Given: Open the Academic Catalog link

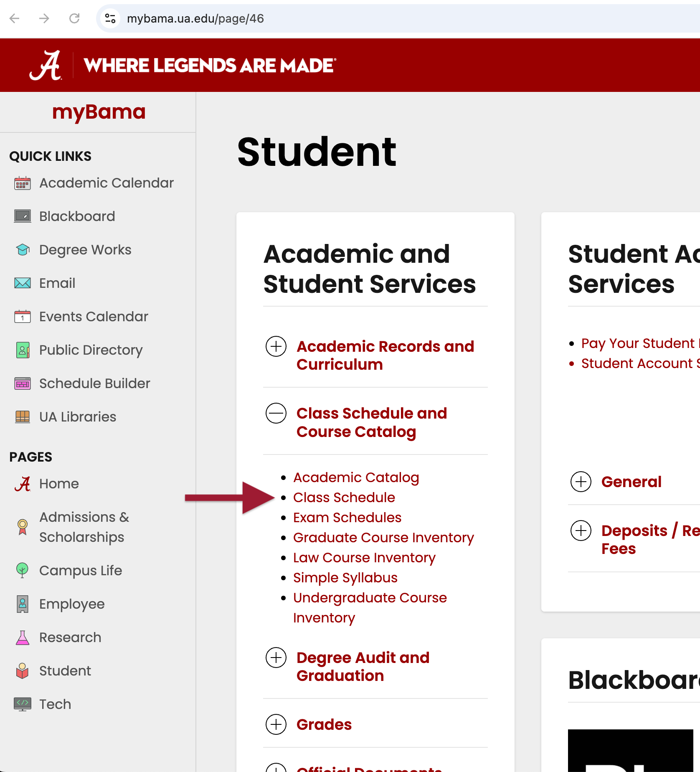Looking at the screenshot, I should pos(356,477).
